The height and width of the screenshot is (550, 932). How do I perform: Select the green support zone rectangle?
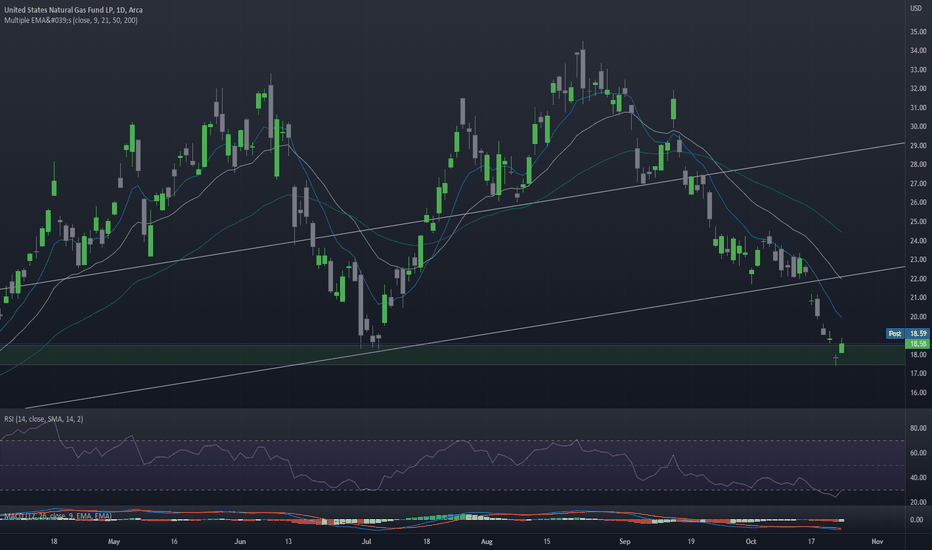pyautogui.click(x=452, y=355)
